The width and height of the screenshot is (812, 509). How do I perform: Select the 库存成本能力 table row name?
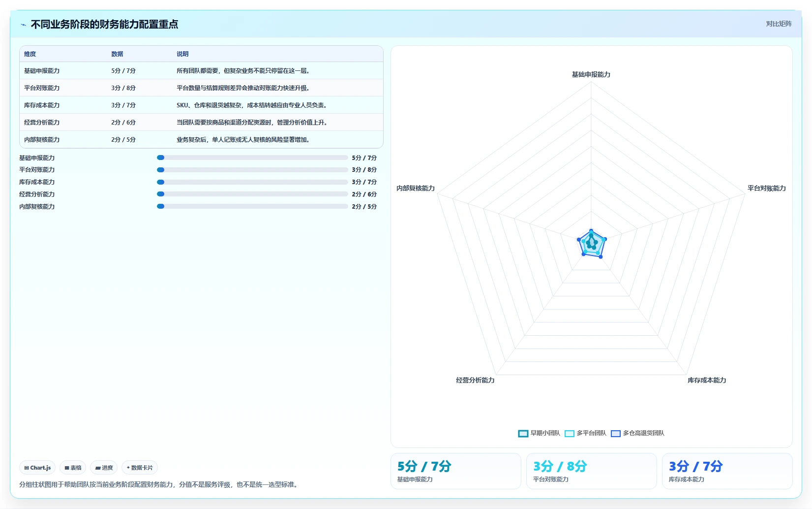42,105
